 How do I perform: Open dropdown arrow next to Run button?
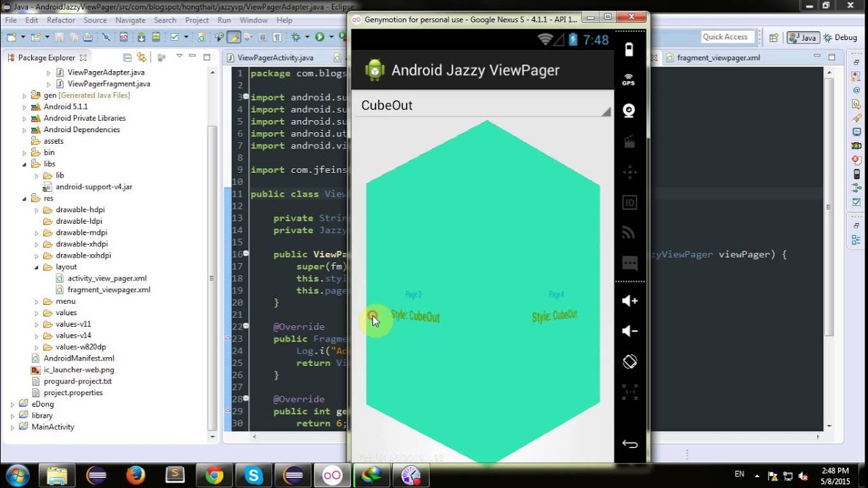tap(330, 37)
